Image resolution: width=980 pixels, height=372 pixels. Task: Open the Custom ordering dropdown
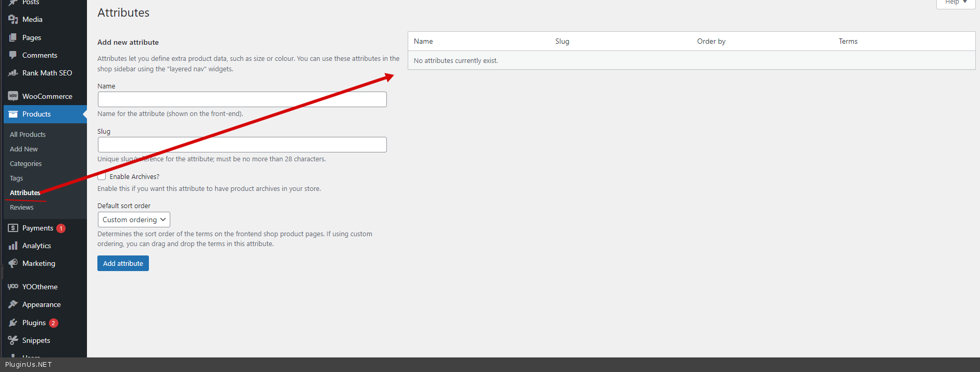tap(134, 220)
